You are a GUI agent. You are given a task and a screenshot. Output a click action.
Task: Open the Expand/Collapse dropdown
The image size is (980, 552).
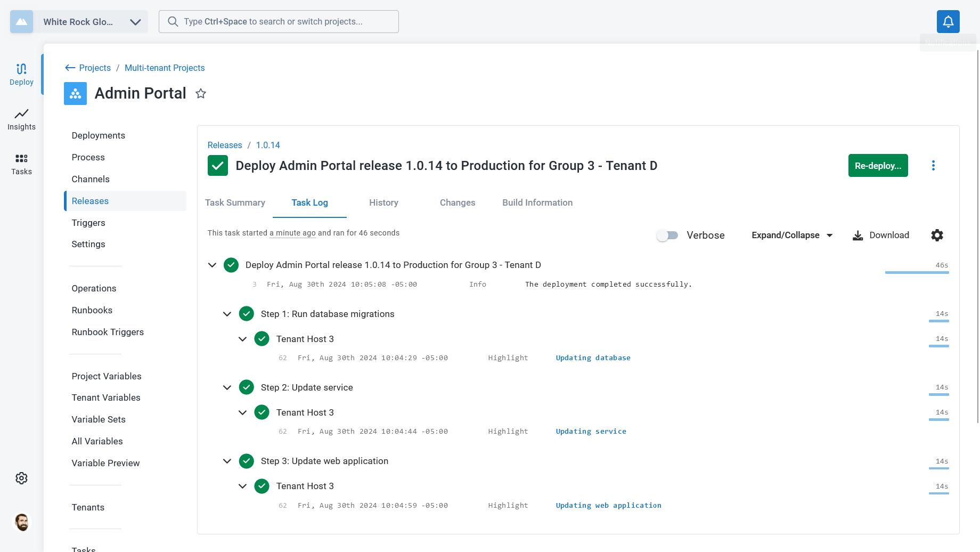[x=792, y=235]
